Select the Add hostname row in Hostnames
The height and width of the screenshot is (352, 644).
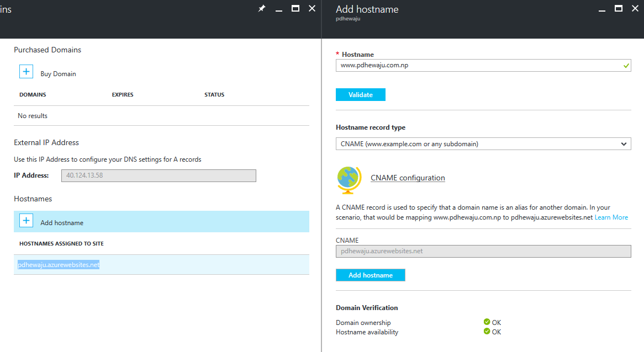161,222
